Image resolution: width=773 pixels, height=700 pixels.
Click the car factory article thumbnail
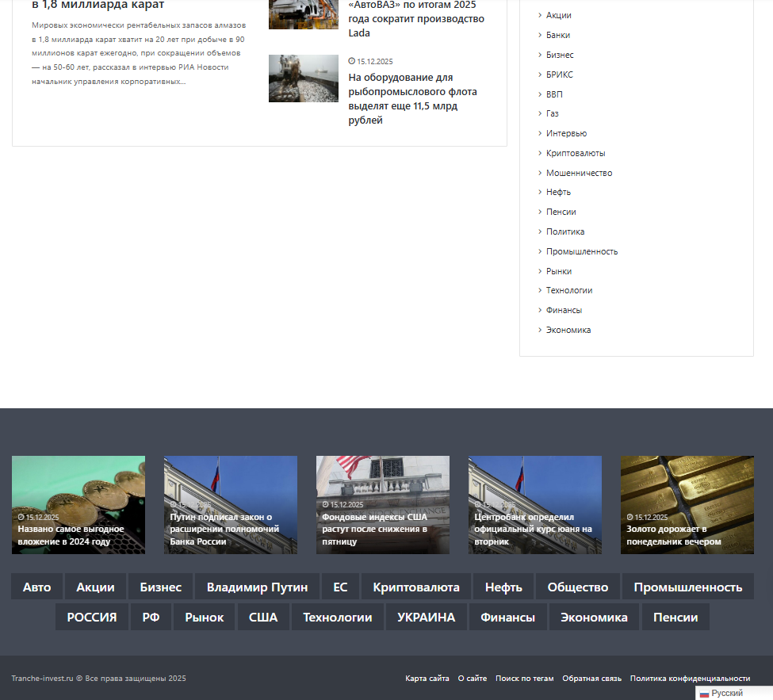click(303, 14)
